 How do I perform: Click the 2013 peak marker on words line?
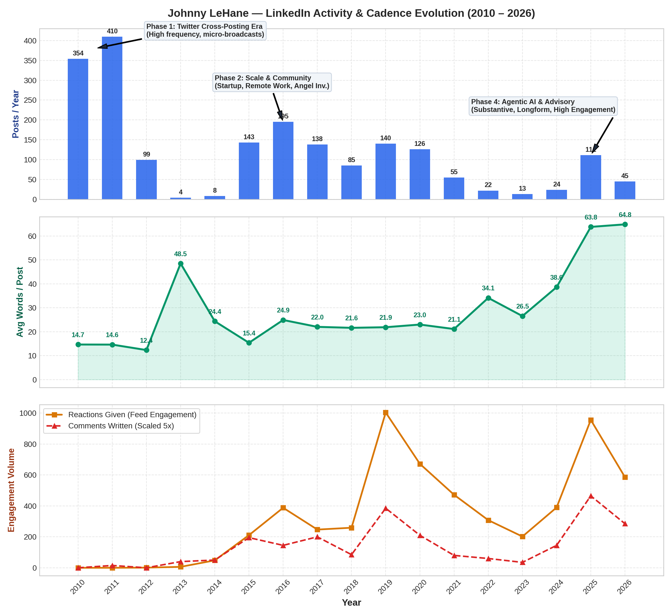(x=180, y=264)
